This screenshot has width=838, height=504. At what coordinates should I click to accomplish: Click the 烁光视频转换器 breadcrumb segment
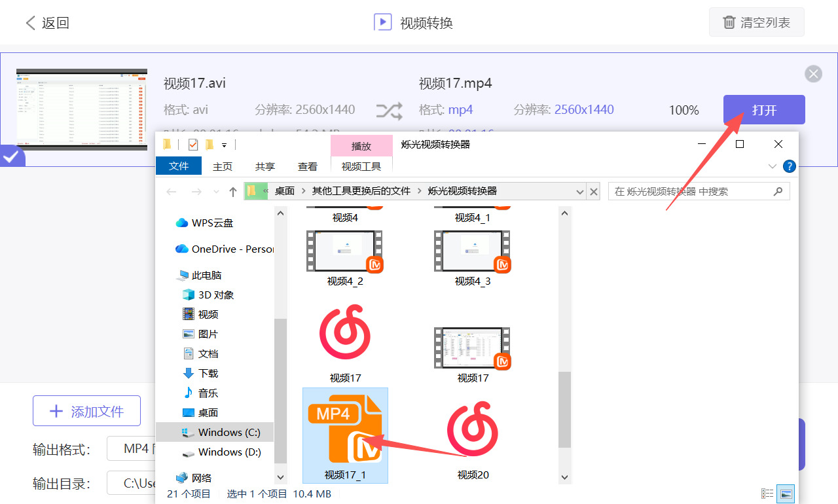(x=462, y=191)
